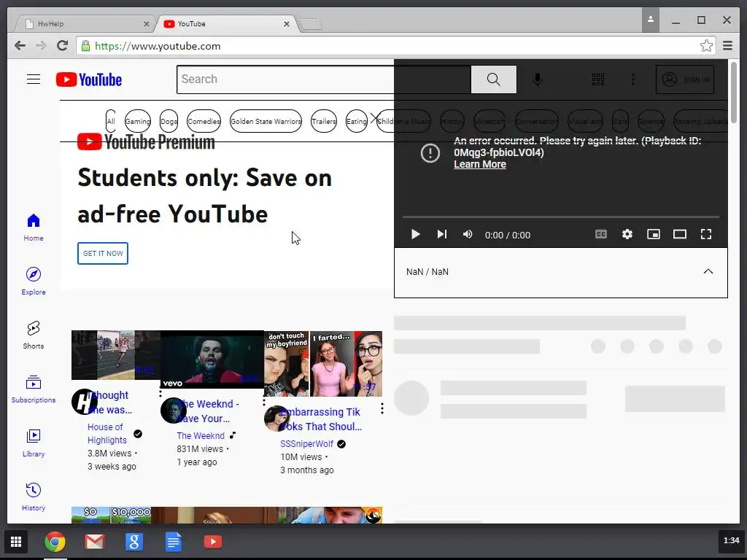This screenshot has height=560, width=747.
Task: Open the Chrome hamburger menu
Action: coord(727,46)
